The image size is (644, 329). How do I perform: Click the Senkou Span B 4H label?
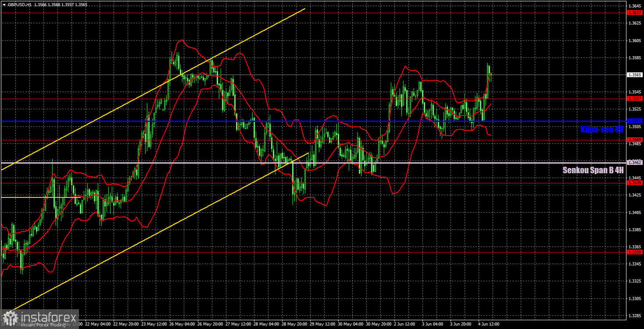coord(593,170)
